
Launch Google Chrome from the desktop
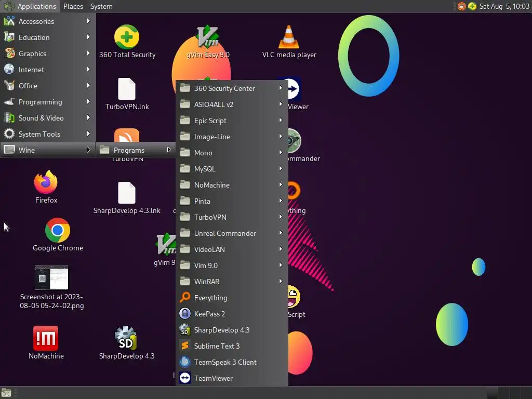57,230
